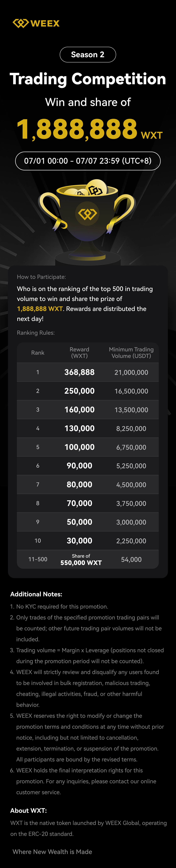This screenshot has width=176, height=868.
Task: Click the trophy's right ribbon handle
Action: (122, 211)
